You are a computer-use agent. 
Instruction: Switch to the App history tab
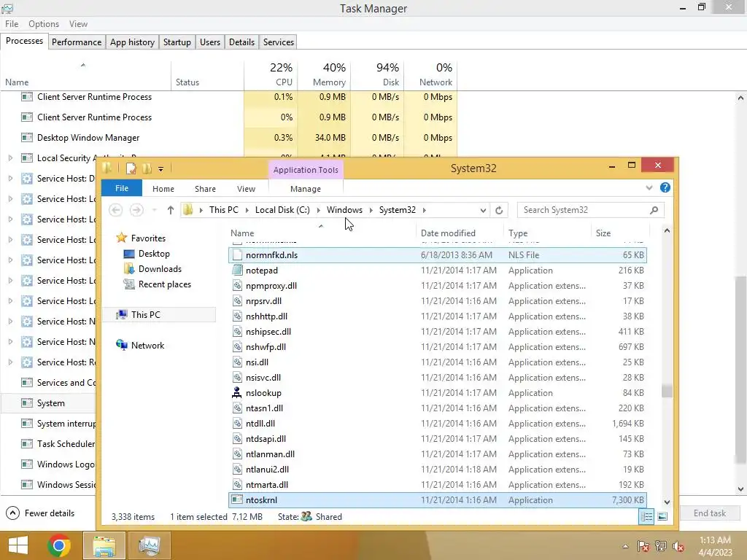click(133, 42)
